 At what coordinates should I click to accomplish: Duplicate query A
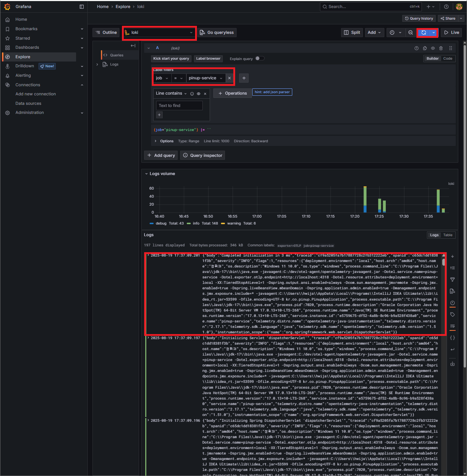point(425,48)
